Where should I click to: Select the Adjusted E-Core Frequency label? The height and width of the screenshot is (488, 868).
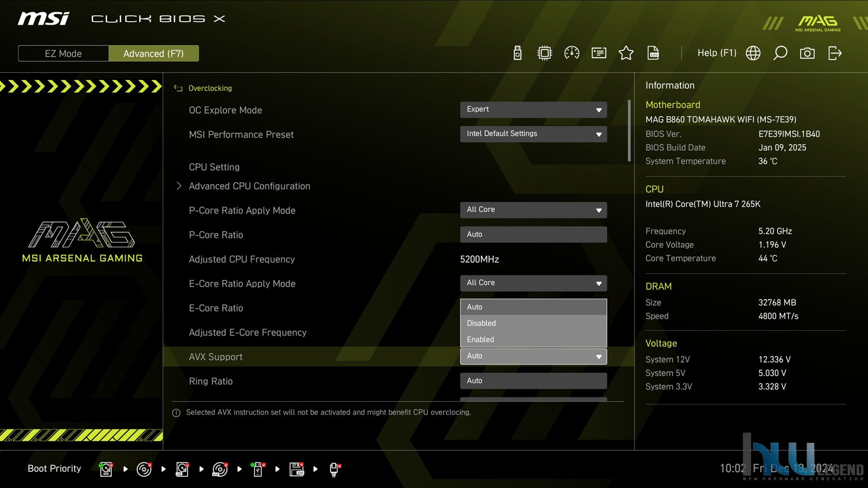[x=248, y=333]
